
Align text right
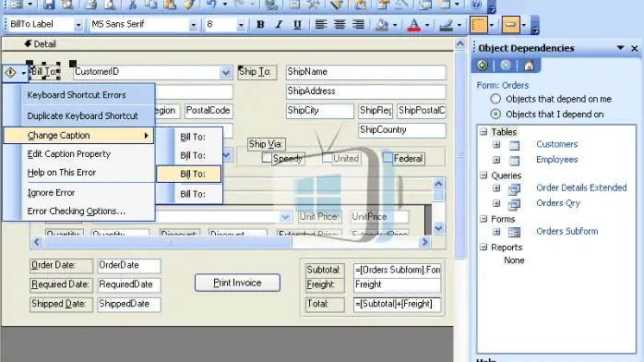click(358, 25)
